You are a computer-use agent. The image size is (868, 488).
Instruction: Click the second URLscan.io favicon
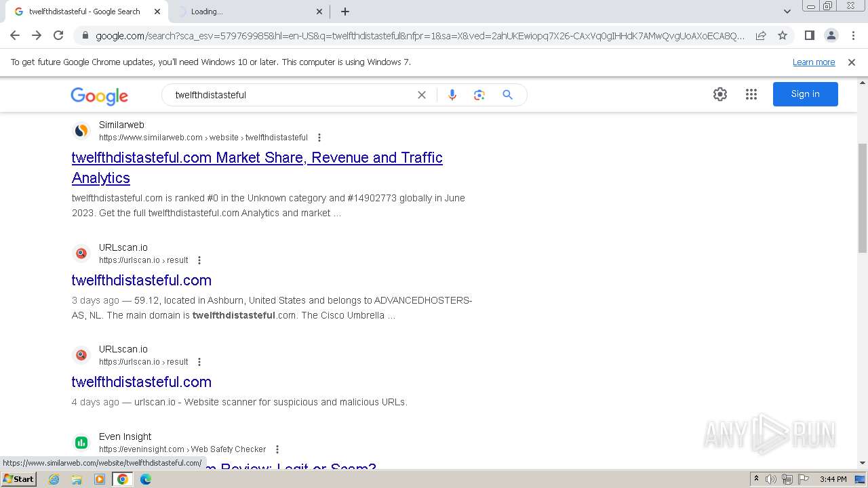point(81,355)
